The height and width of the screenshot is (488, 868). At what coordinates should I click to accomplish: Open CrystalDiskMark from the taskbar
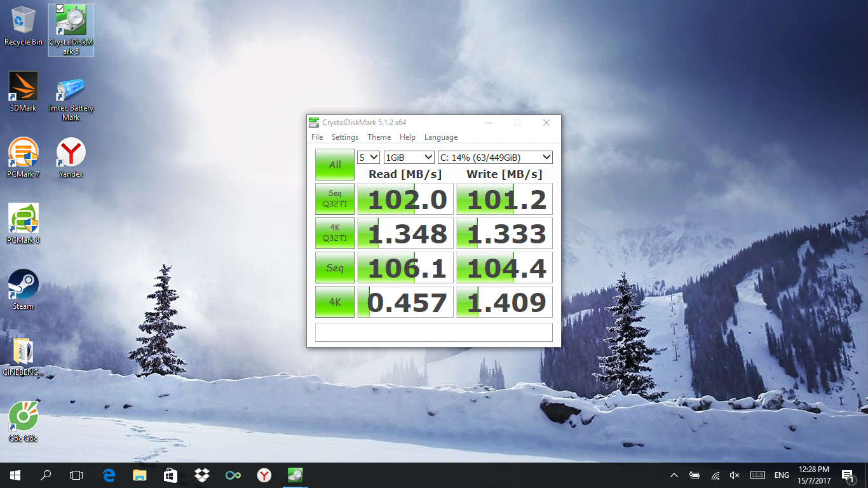pos(295,475)
